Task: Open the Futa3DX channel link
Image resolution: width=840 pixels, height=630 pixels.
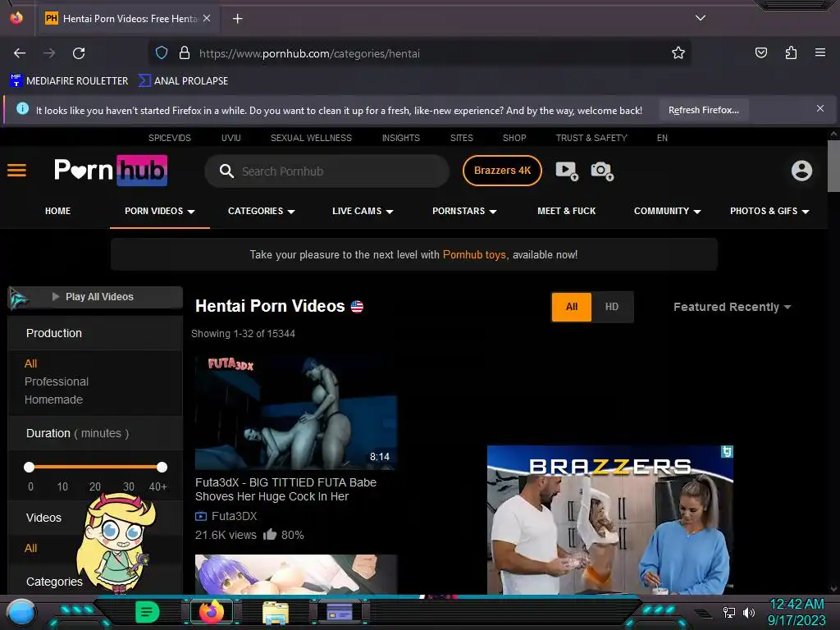Action: pos(234,516)
